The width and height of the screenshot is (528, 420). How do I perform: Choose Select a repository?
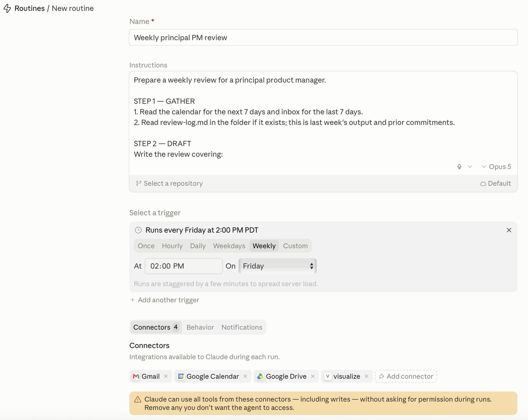pyautogui.click(x=169, y=183)
